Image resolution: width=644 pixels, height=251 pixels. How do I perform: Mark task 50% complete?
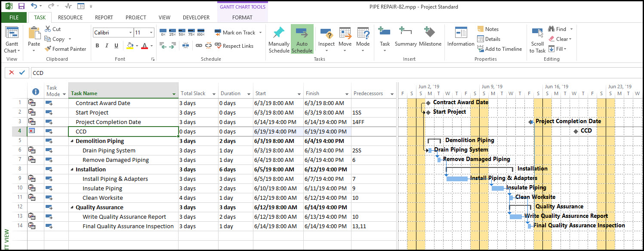[x=182, y=33]
